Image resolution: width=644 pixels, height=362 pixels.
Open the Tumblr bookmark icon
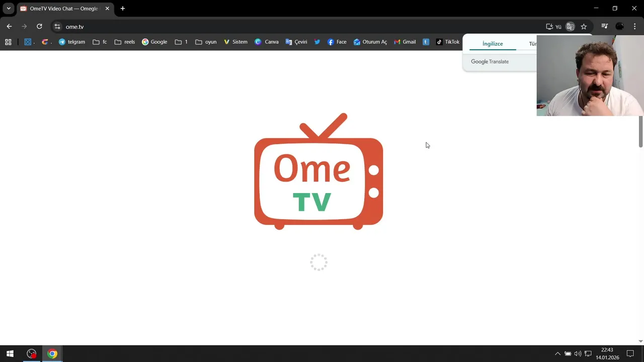(426, 42)
